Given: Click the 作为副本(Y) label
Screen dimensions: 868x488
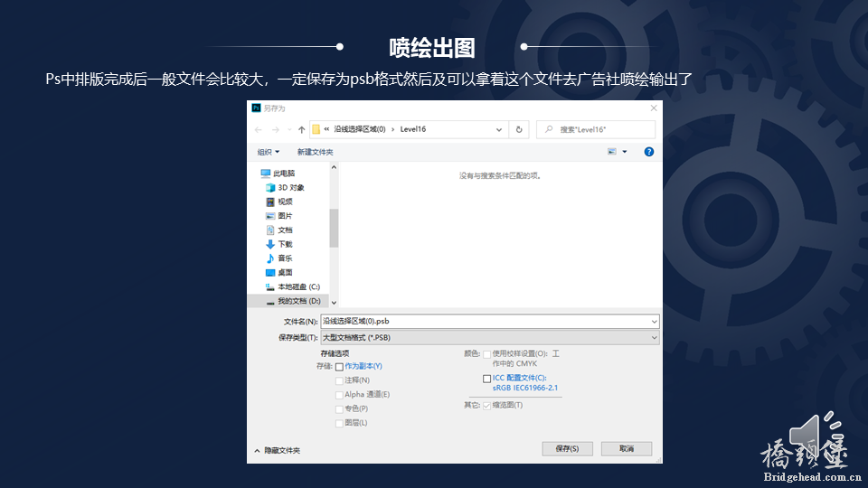Looking at the screenshot, I should coord(363,366).
